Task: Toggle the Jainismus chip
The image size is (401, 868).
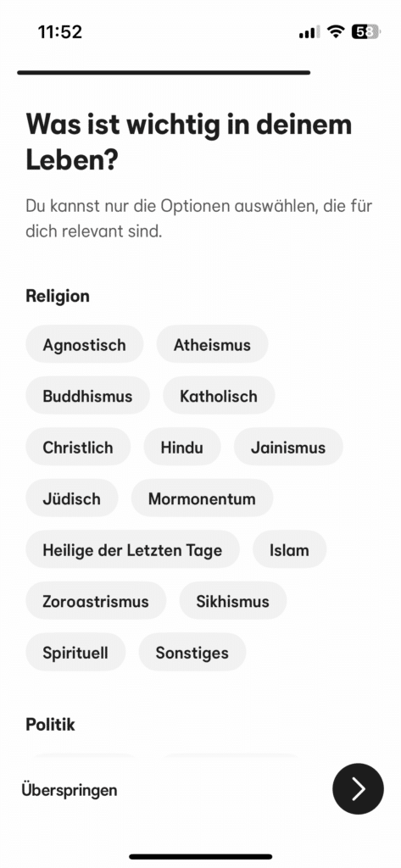Action: (288, 447)
